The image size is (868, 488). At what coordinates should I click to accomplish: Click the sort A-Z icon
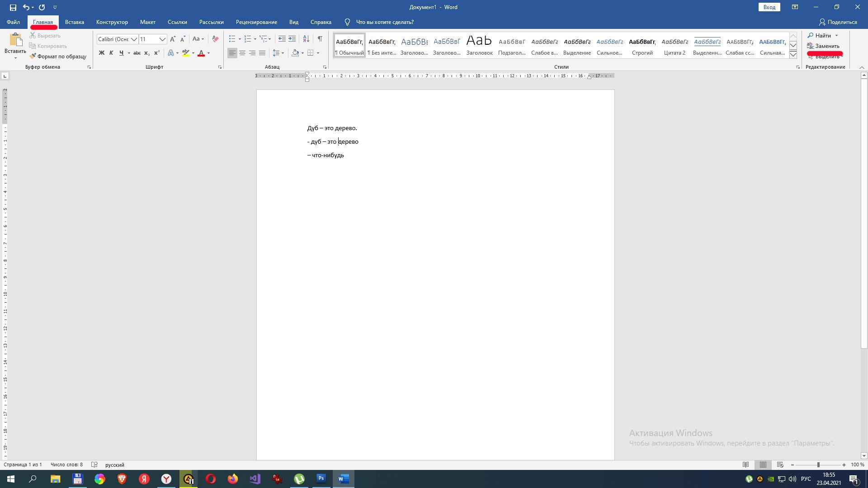coord(306,39)
